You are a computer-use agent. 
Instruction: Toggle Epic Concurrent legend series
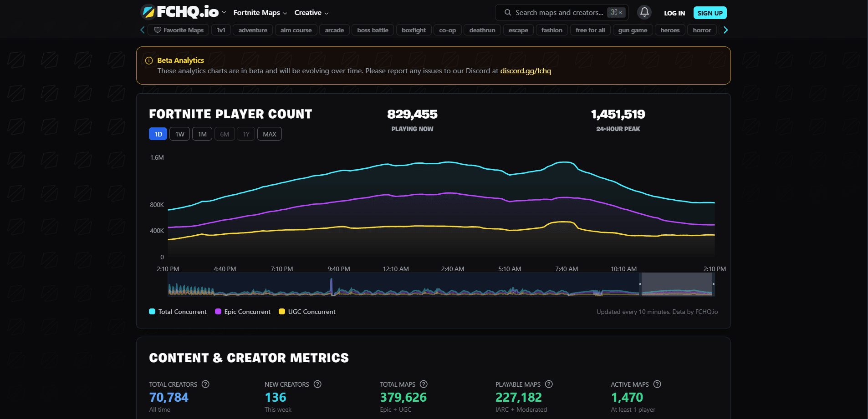coord(243,312)
